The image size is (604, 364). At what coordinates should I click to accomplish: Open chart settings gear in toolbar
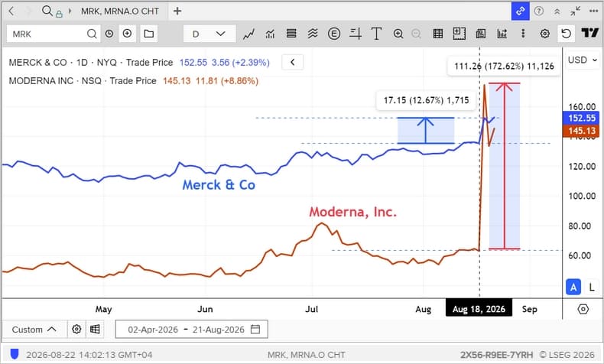point(544,34)
